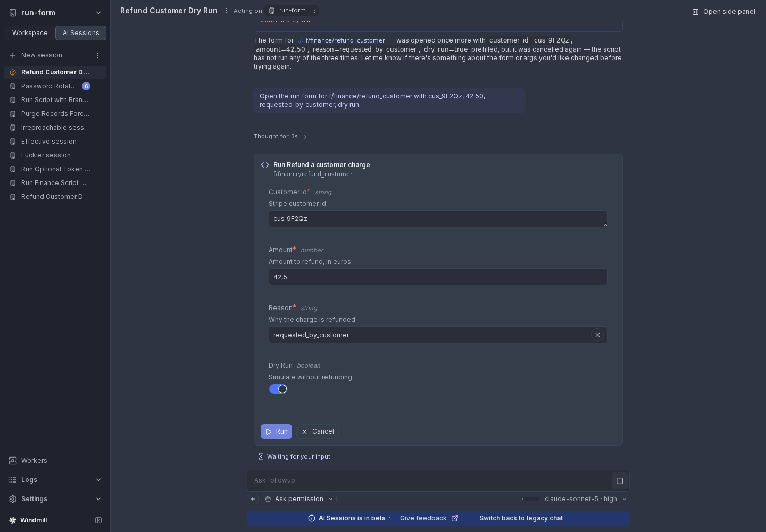Select the AI Sessions tab
The image size is (766, 532).
[81, 33]
